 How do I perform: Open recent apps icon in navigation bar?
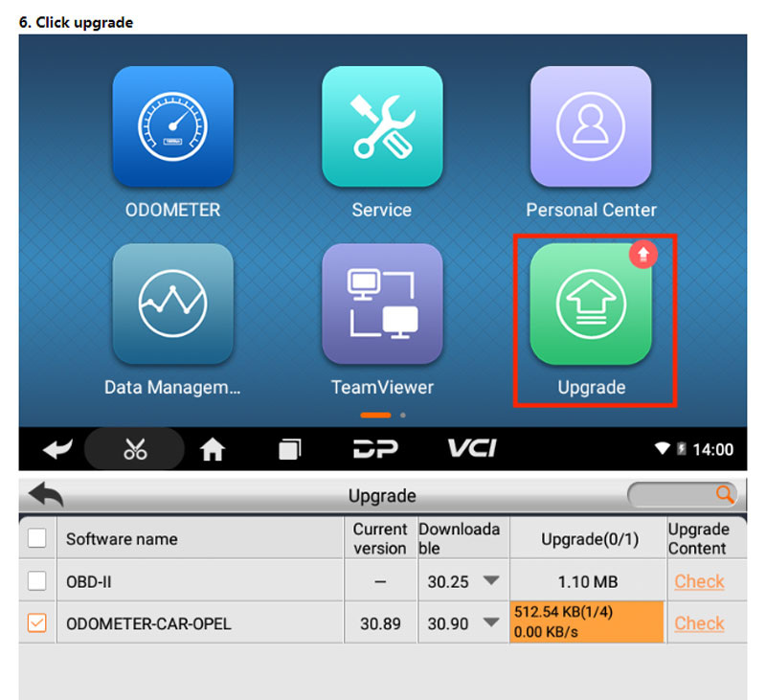click(x=290, y=449)
